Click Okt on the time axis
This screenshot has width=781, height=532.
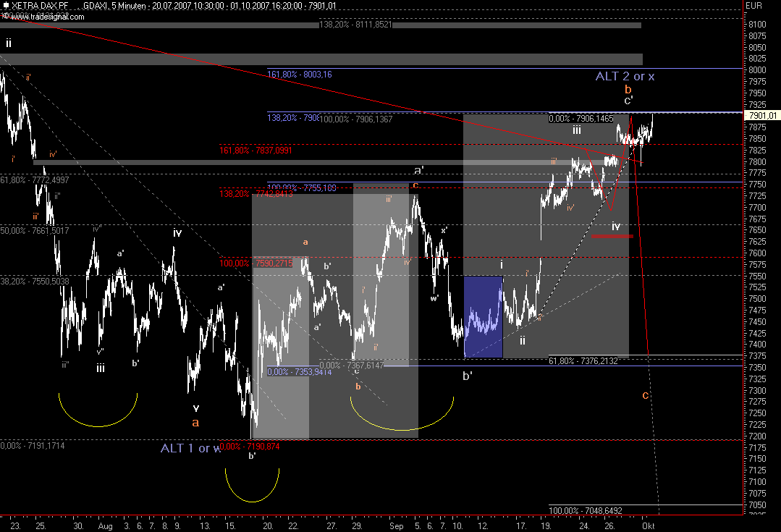(x=648, y=528)
